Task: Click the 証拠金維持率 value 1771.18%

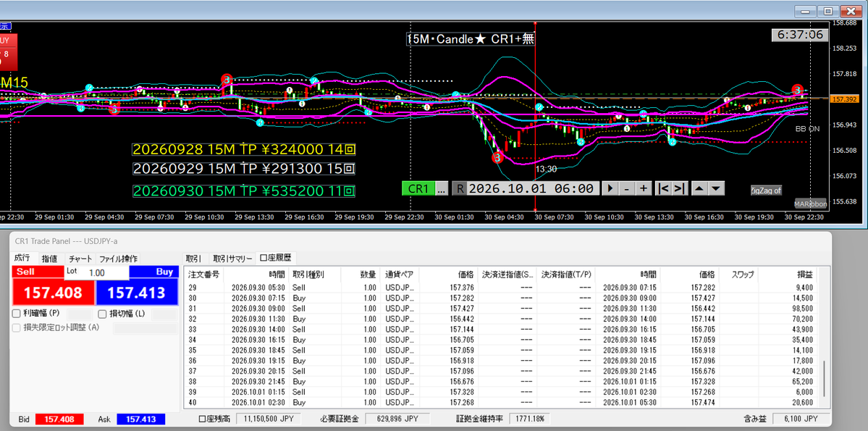Action: [531, 419]
